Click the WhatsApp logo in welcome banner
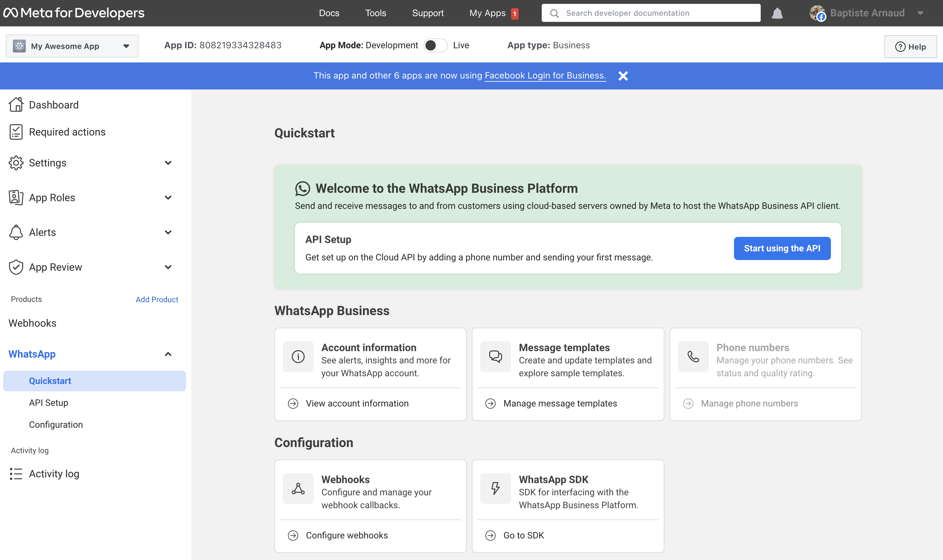 302,188
